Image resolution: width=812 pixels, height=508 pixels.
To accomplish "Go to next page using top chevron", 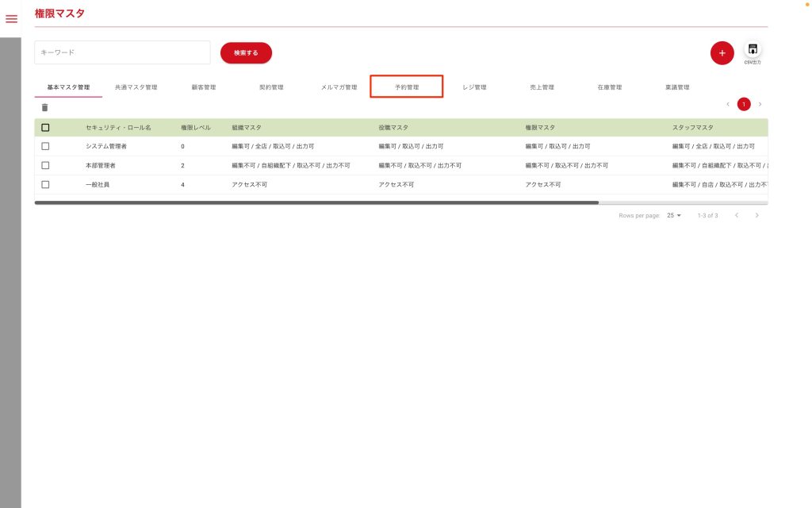I will 760,104.
